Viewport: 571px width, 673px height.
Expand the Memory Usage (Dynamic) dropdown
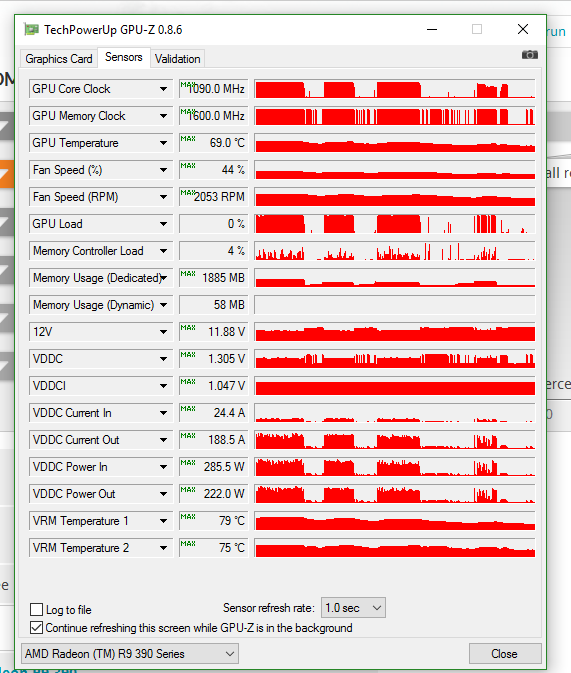coord(163,305)
